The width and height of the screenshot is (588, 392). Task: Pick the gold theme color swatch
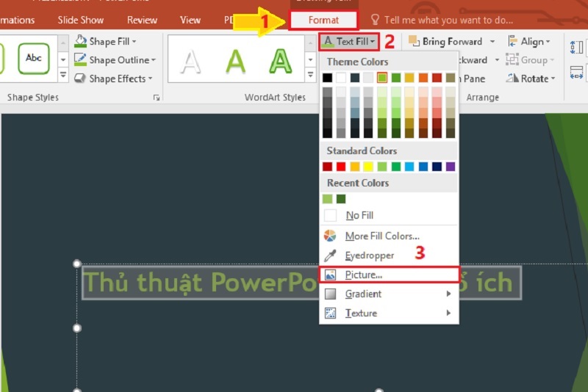point(409,78)
